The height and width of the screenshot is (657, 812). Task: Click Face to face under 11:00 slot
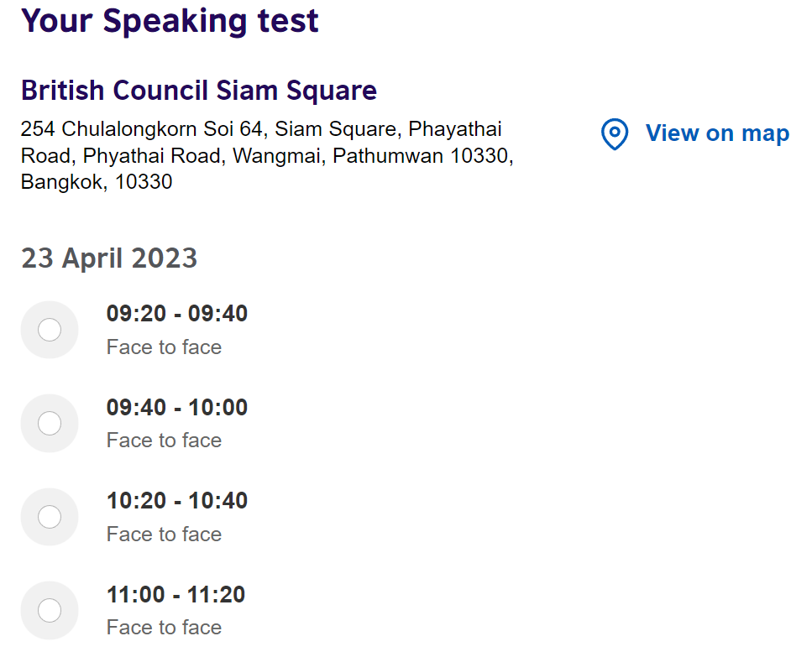pyautogui.click(x=164, y=628)
